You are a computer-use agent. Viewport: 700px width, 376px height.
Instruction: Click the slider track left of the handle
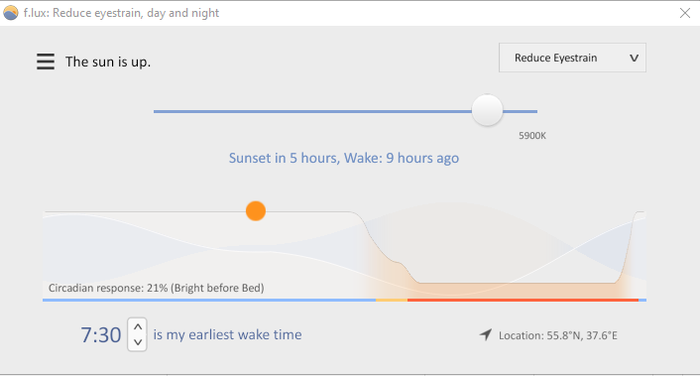pyautogui.click(x=312, y=111)
